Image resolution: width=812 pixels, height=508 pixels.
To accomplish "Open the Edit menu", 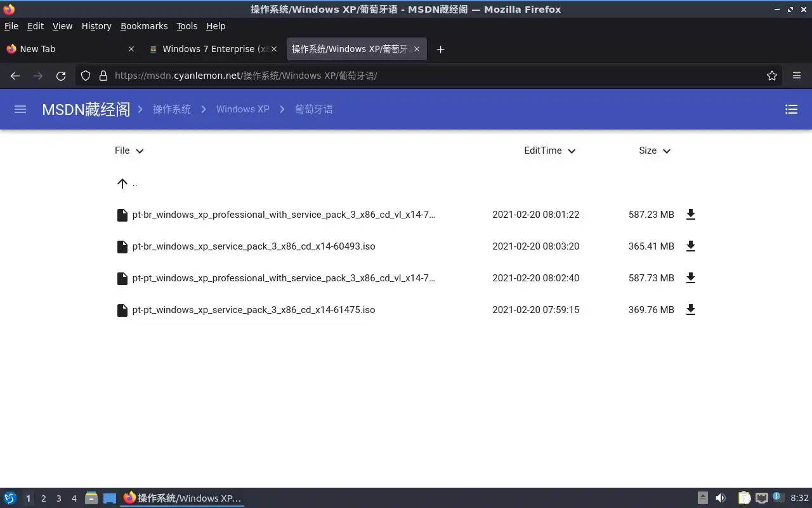I will pos(36,26).
